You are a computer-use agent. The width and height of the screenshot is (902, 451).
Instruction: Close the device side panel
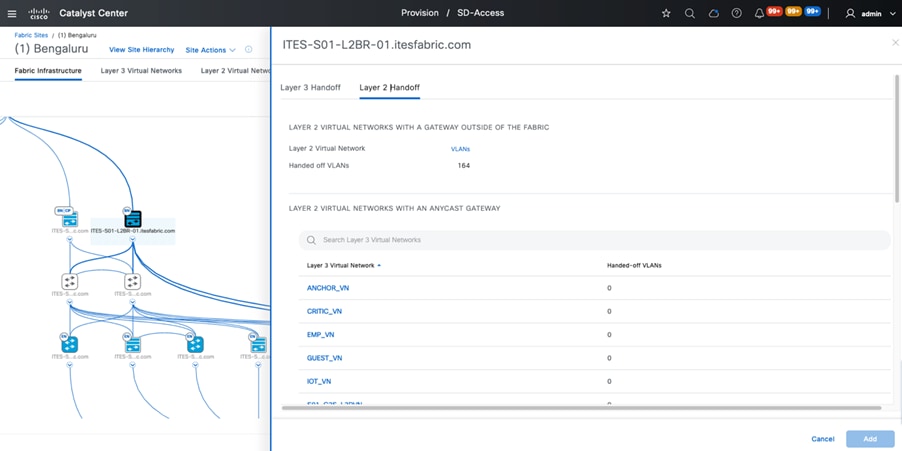(895, 43)
